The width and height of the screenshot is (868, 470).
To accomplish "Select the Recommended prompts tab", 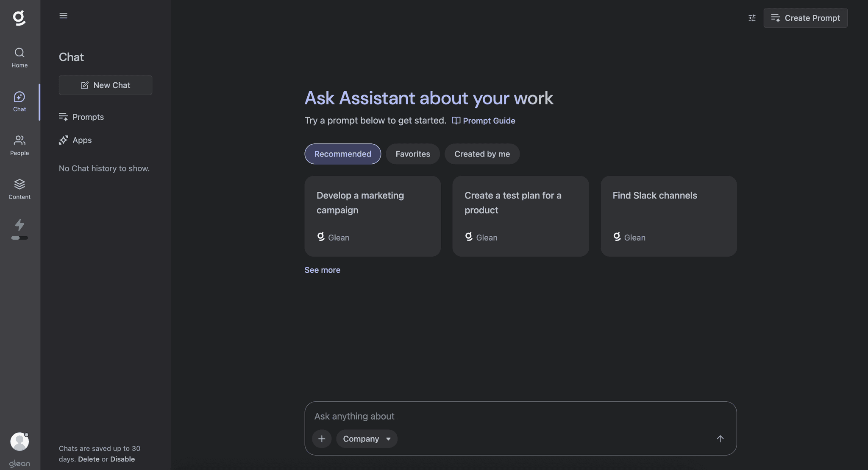I will [x=342, y=154].
